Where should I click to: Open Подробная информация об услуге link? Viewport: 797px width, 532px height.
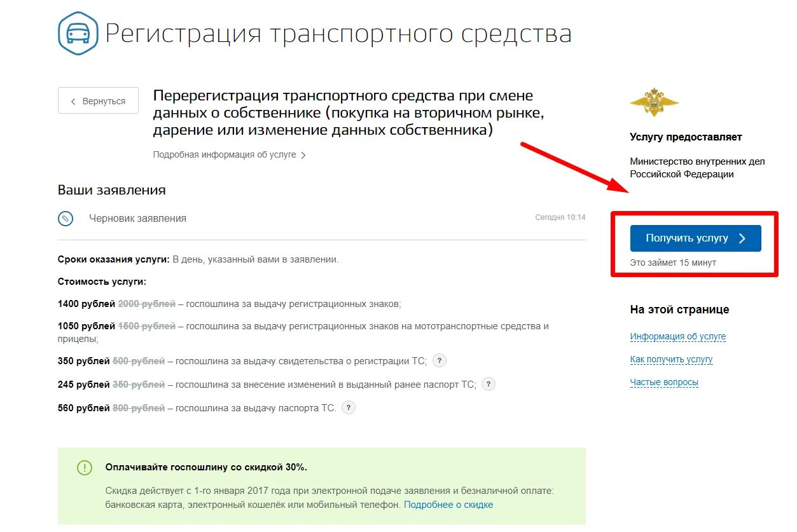[x=229, y=154]
